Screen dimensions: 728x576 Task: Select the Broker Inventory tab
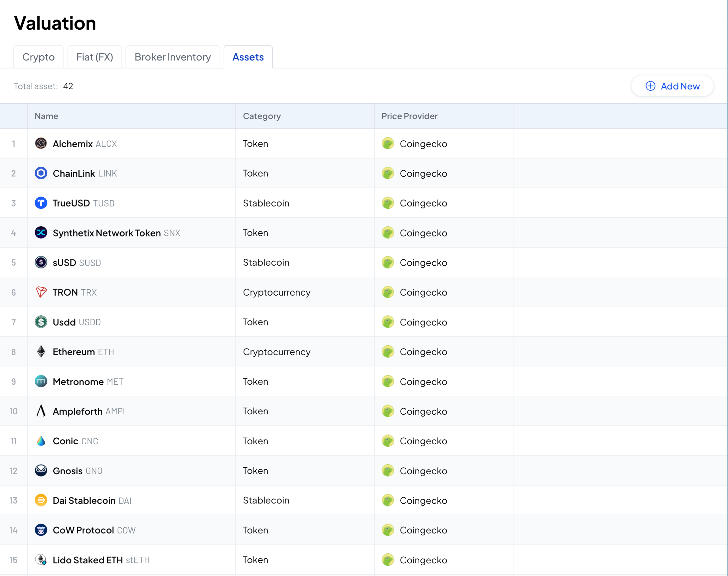(x=173, y=57)
